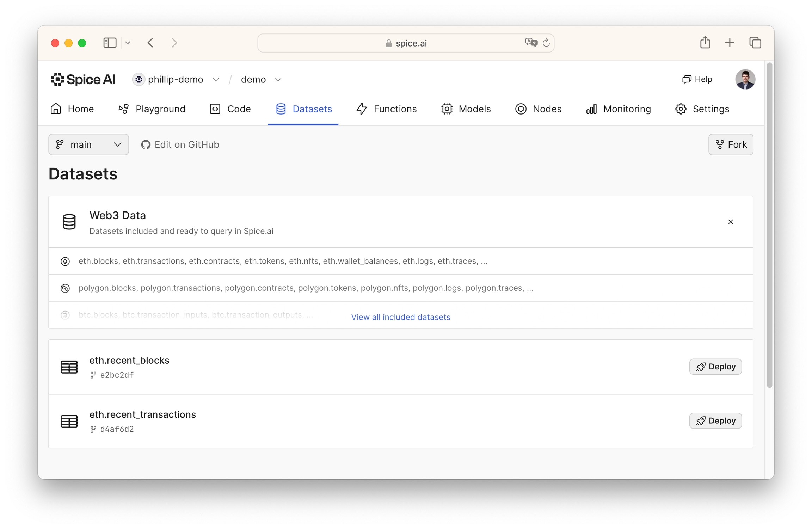Click the page vertical scrollbar

769,226
